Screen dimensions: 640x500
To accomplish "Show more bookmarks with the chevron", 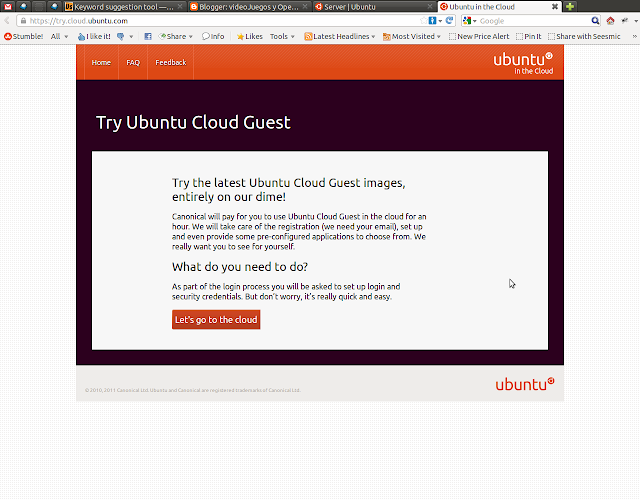I will click(634, 36).
